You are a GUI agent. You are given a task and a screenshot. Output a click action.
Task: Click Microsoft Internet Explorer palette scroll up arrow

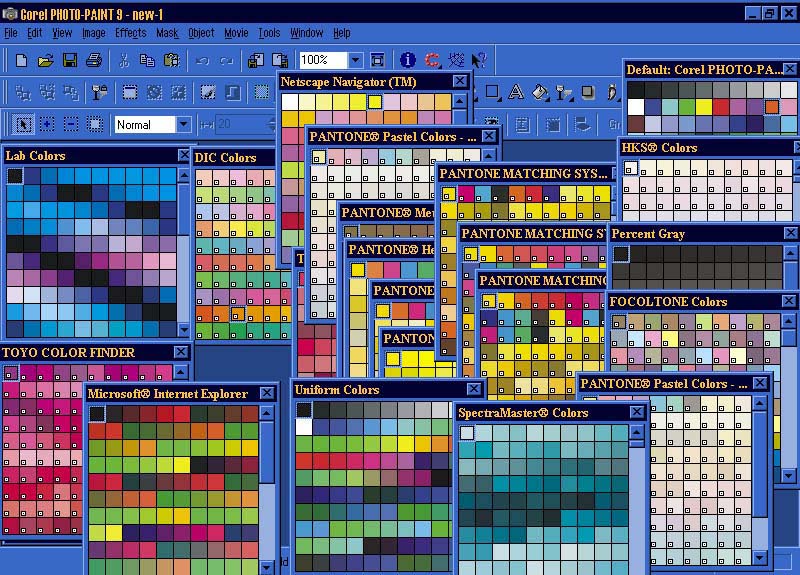267,412
